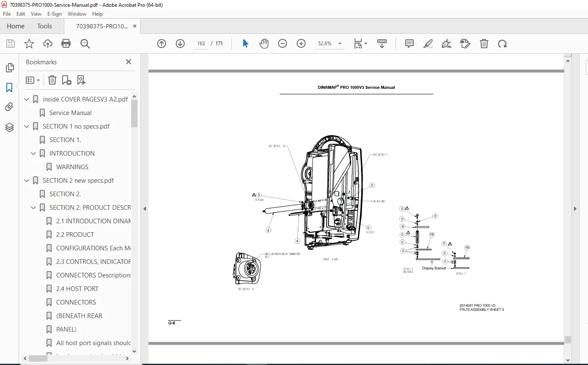
Task: Open the E-Sign menu
Action: point(55,14)
